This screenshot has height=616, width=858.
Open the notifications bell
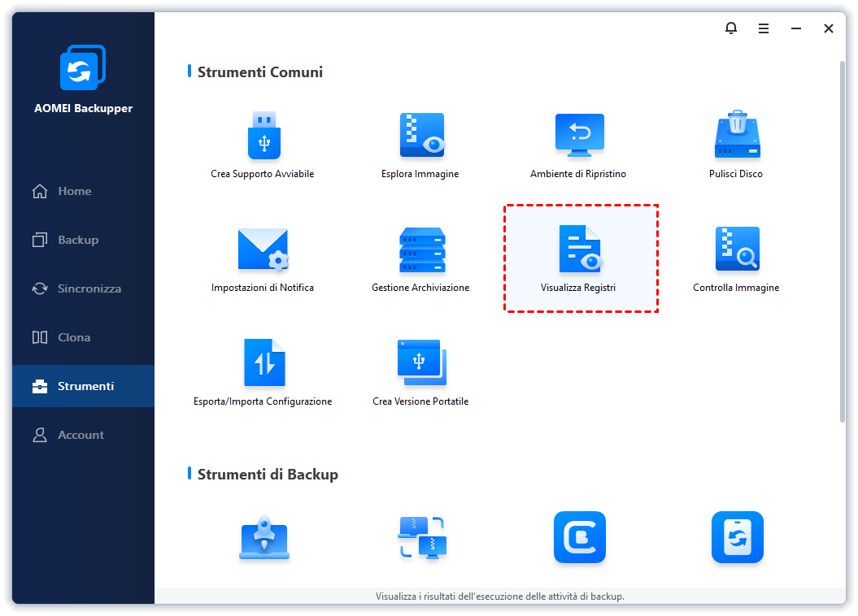tap(731, 28)
